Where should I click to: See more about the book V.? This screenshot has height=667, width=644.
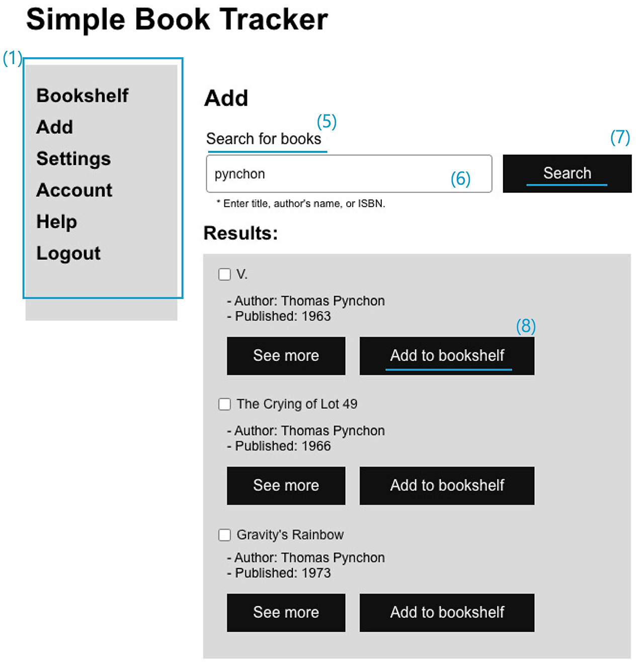pos(286,356)
